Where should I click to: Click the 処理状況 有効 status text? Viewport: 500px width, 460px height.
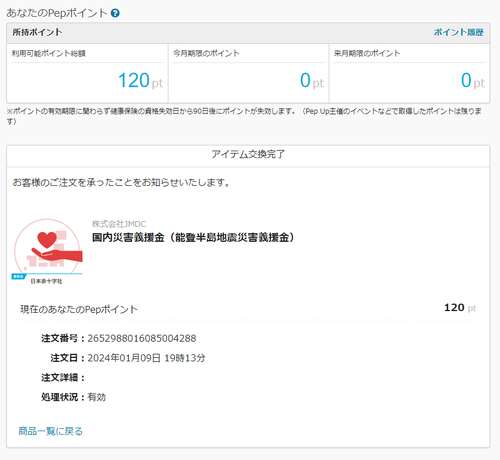pos(96,397)
